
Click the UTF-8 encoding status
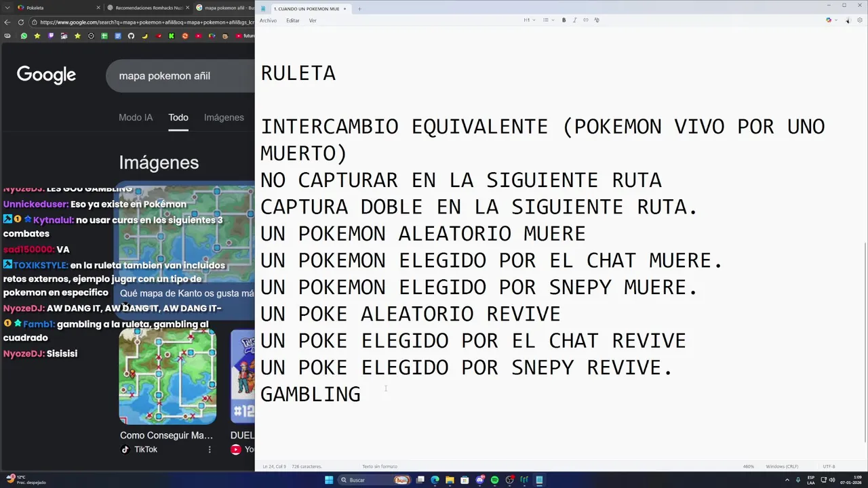tap(829, 466)
